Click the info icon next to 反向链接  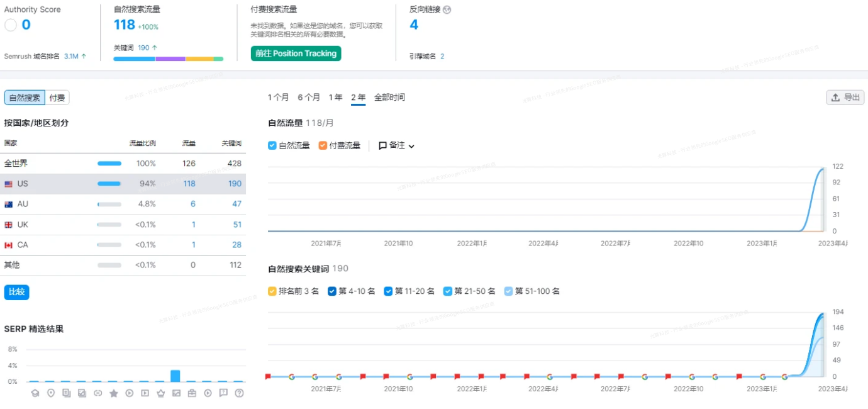point(447,9)
